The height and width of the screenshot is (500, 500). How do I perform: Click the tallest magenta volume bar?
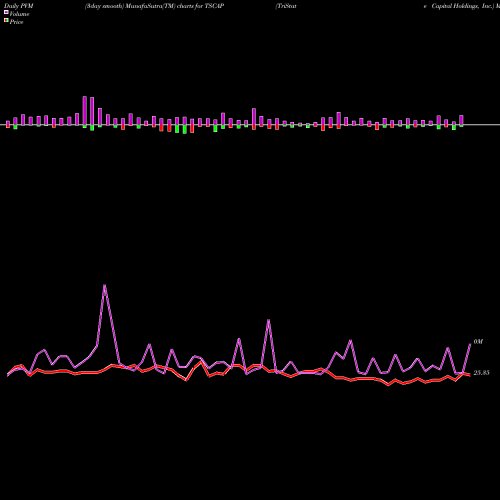tap(85, 111)
